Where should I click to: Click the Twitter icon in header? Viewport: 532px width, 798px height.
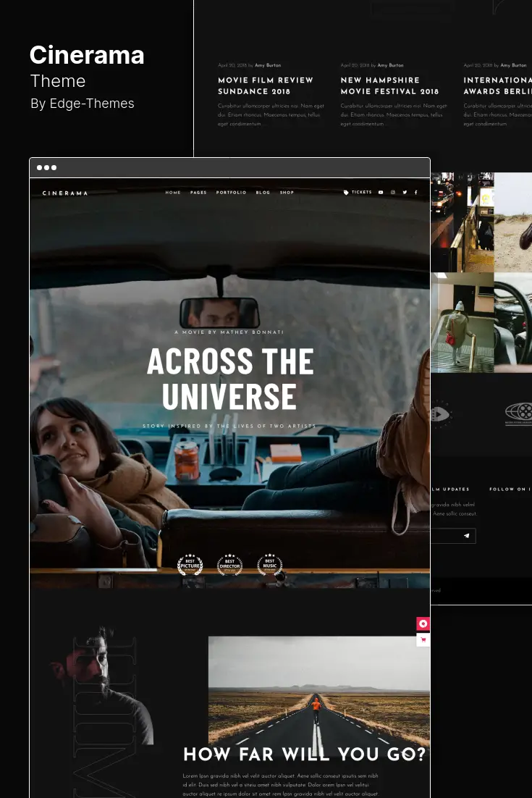tap(405, 193)
